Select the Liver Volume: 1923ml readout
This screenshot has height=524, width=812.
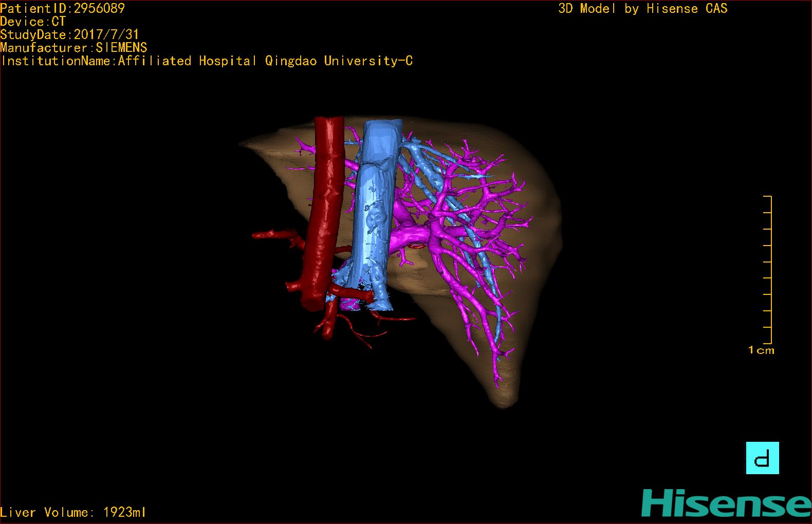pyautogui.click(x=73, y=512)
